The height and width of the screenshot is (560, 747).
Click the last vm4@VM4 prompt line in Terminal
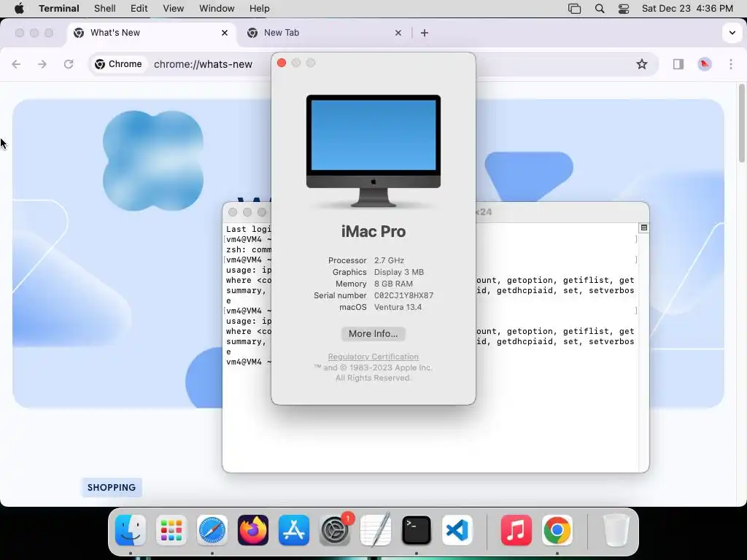click(x=249, y=362)
